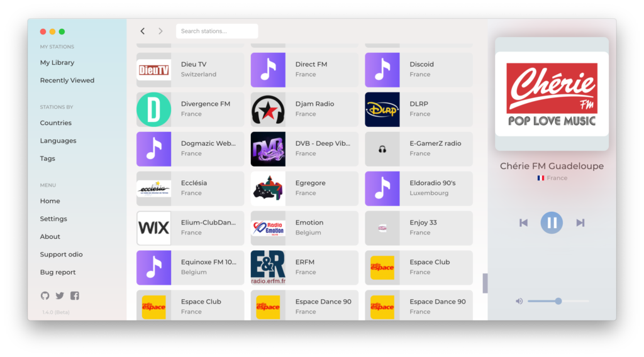Select the DLRP station name
Viewport: 644px width, 357px height.
pos(418,104)
